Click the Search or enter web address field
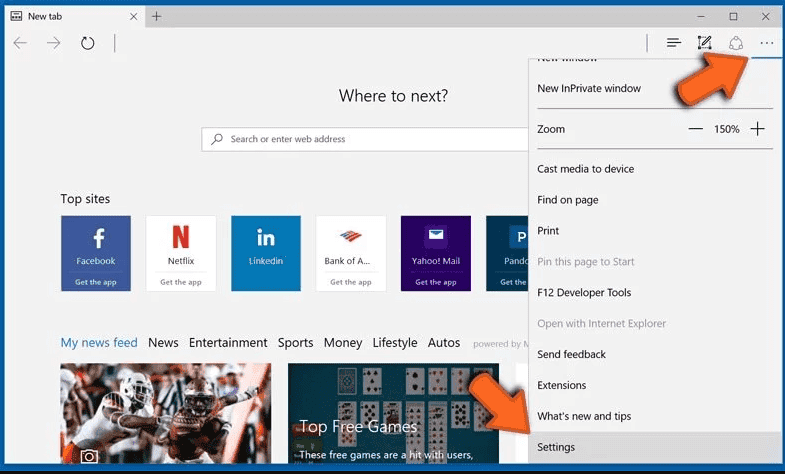785x474 pixels. point(364,139)
